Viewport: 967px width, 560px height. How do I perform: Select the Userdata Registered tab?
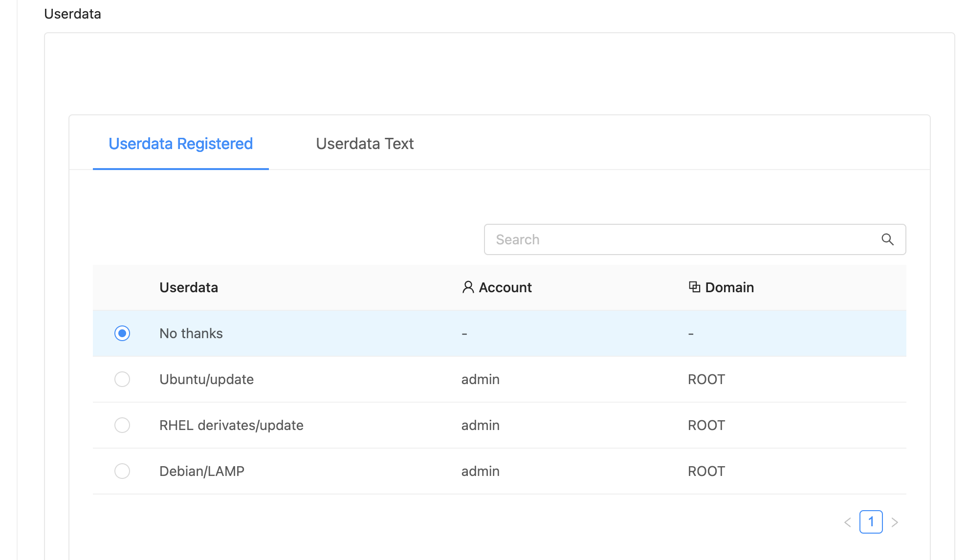pyautogui.click(x=180, y=143)
